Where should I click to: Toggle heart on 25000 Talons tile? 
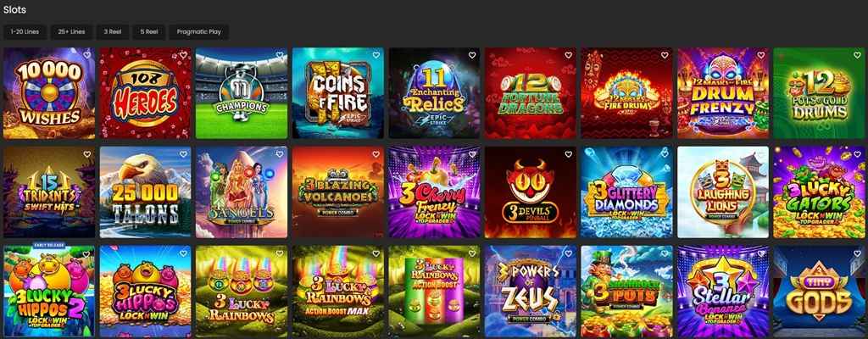click(x=183, y=154)
